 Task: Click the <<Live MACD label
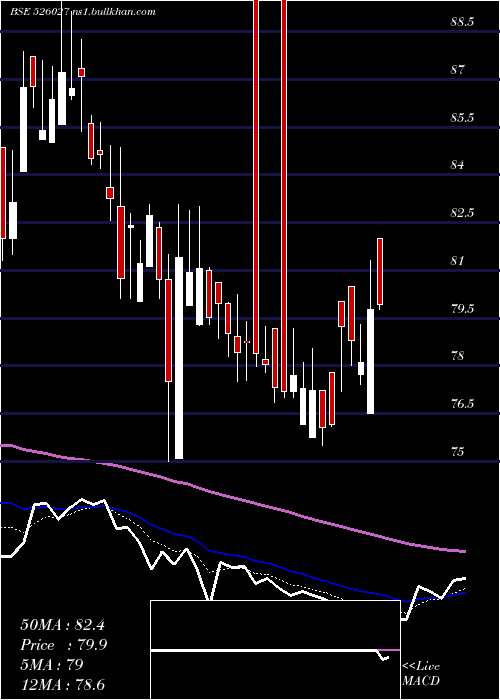[x=421, y=673]
